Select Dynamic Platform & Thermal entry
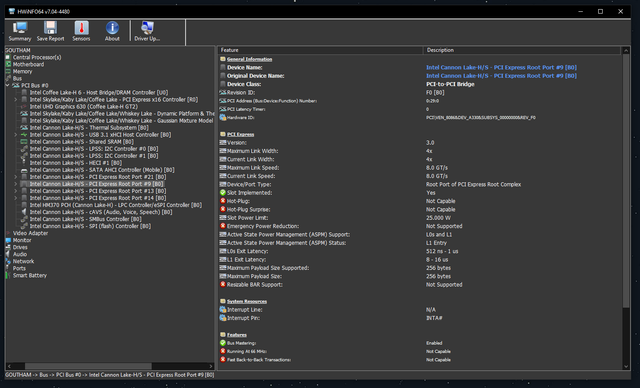The height and width of the screenshot is (388, 640). tap(121, 114)
